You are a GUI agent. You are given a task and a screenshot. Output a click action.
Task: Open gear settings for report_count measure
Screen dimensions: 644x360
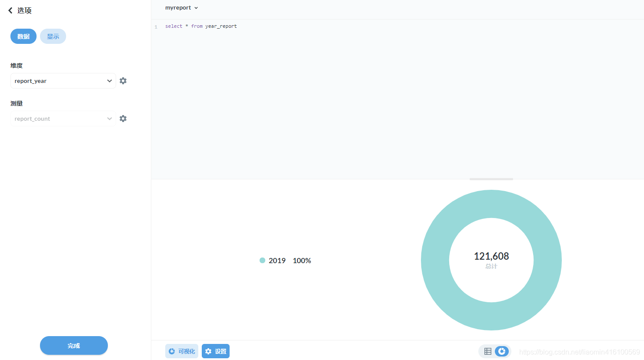(123, 119)
